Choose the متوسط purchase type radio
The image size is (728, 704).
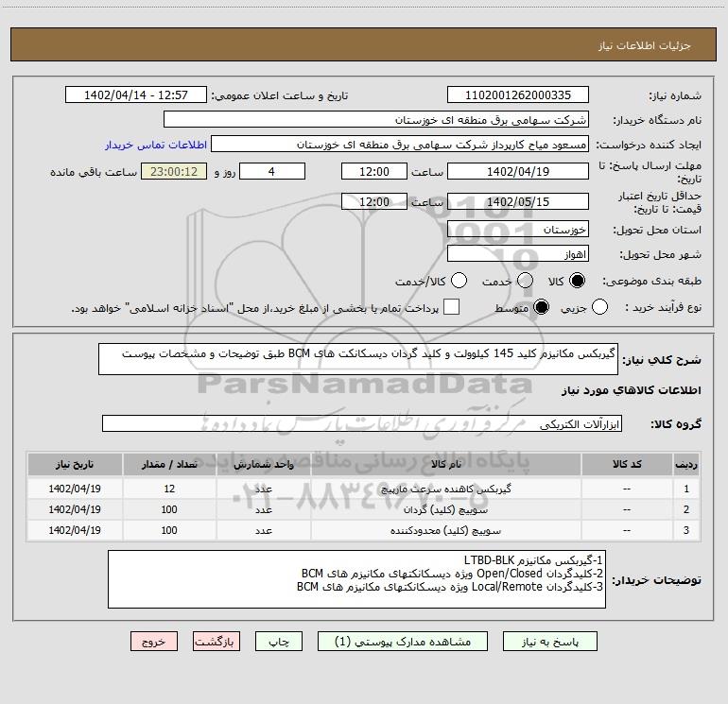[541, 307]
